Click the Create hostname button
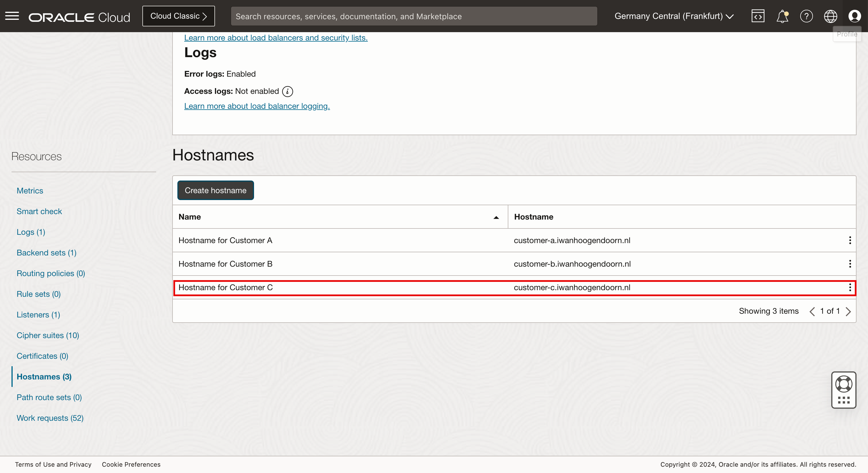Screen dimensions: 868x473 click(215, 190)
